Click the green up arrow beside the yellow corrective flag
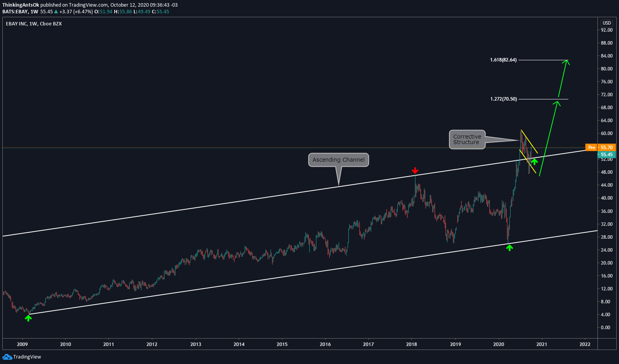The height and width of the screenshot is (364, 619). point(534,162)
